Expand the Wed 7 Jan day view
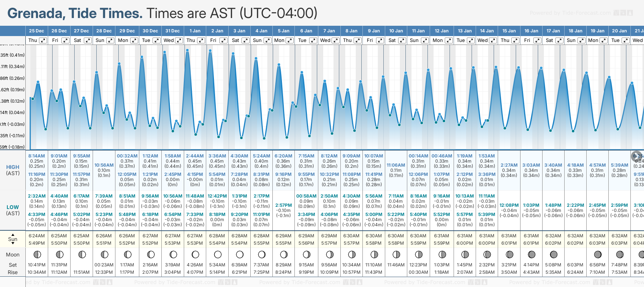The image size is (644, 287). coord(335,40)
